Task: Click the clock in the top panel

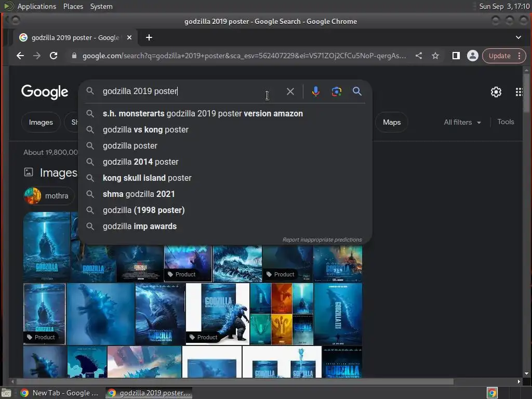Action: coord(504,6)
